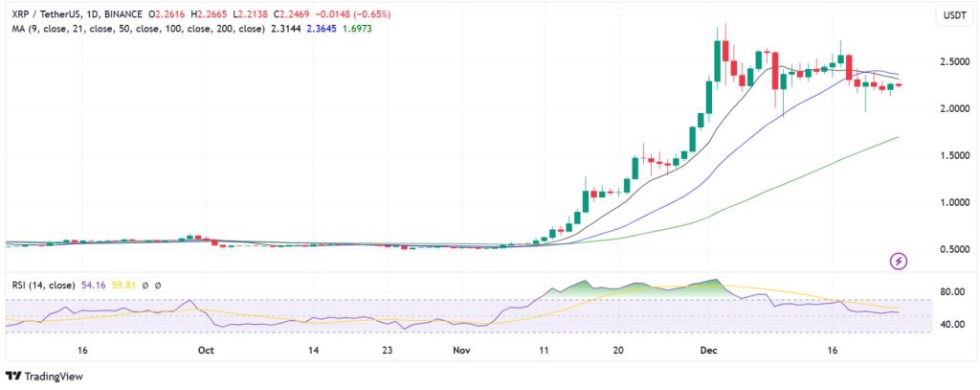The width and height of the screenshot is (980, 390).
Task: Click the yellow RSI value 59.81
Action: pos(124,285)
